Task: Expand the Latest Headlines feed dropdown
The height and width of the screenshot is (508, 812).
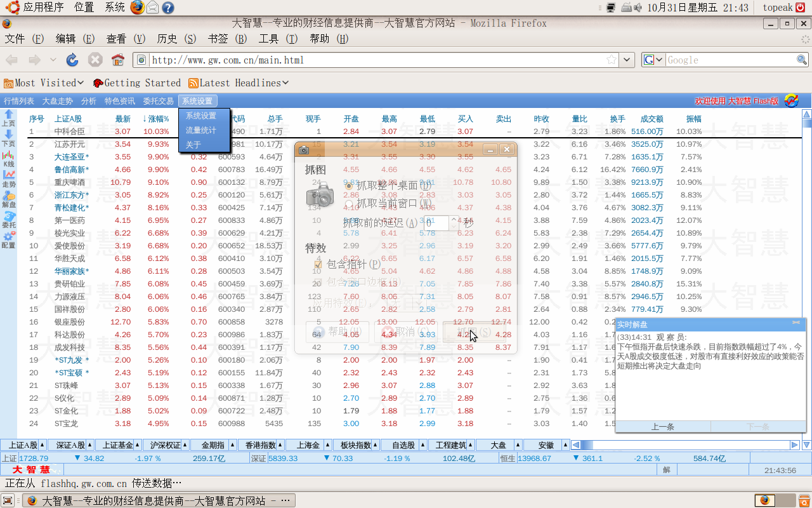Action: tap(285, 83)
